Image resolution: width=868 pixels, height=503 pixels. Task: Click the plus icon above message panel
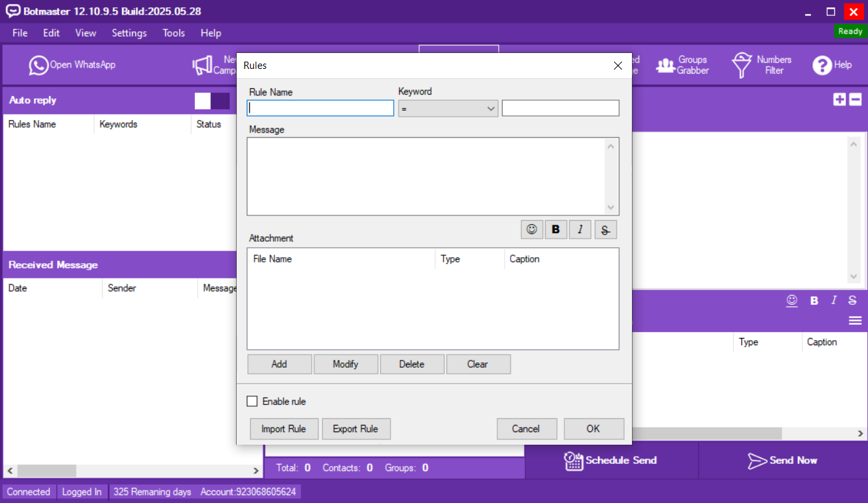tap(839, 99)
